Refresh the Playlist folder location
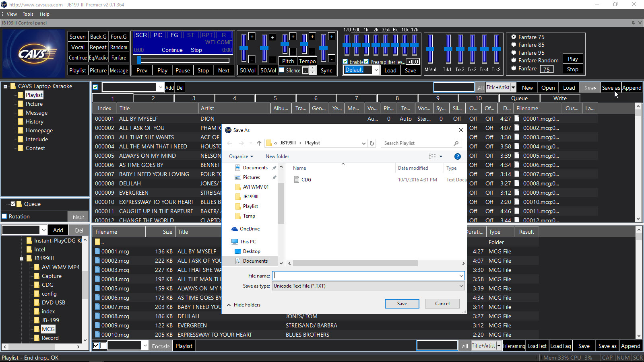 click(372, 143)
